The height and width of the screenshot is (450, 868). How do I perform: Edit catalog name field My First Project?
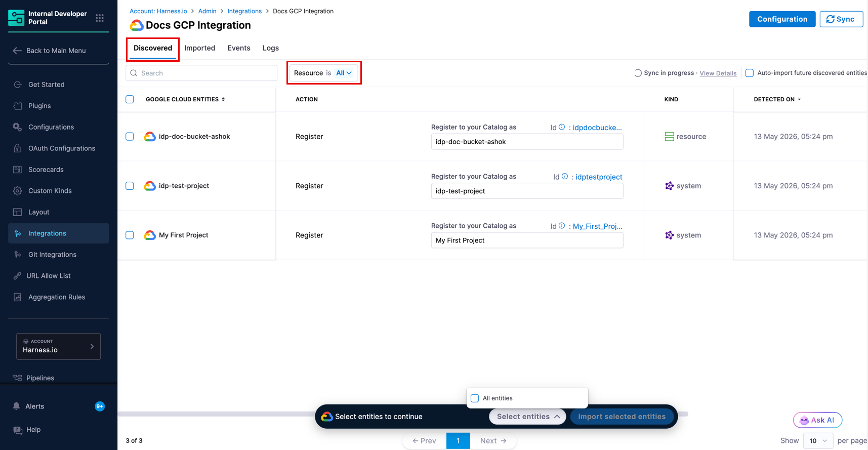[527, 240]
